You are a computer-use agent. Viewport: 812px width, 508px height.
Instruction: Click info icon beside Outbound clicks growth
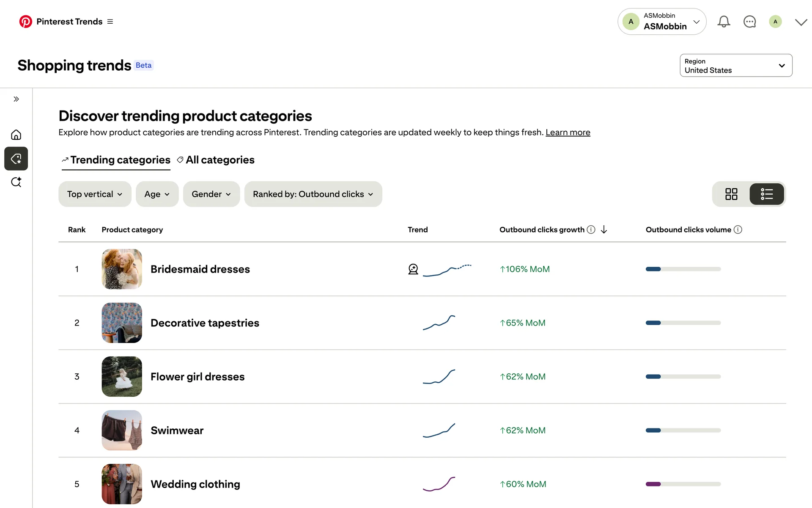coord(591,229)
